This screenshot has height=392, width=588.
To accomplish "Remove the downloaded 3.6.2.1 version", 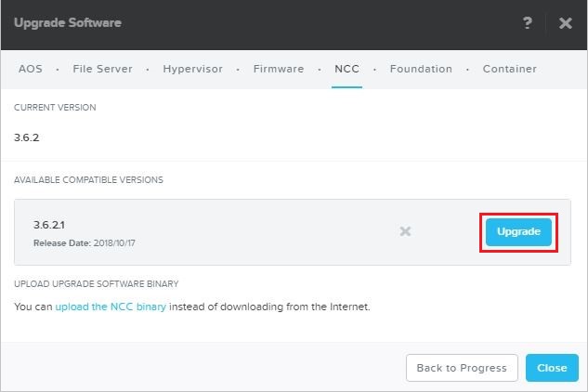I will 405,231.
